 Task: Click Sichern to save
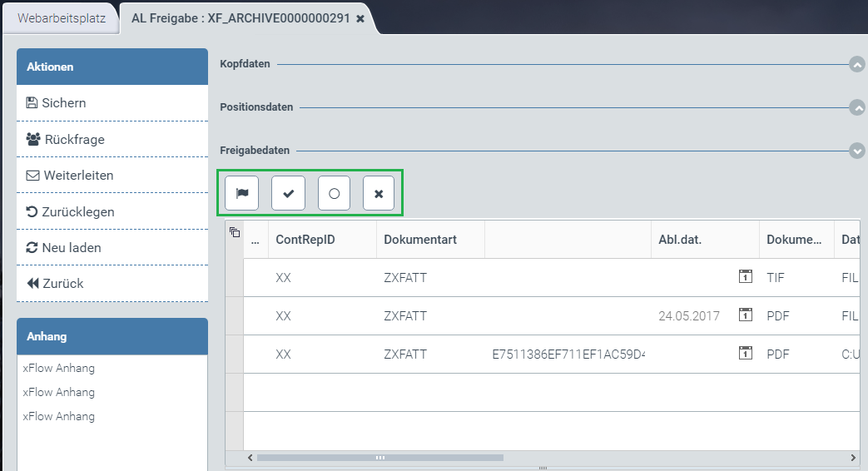point(64,103)
